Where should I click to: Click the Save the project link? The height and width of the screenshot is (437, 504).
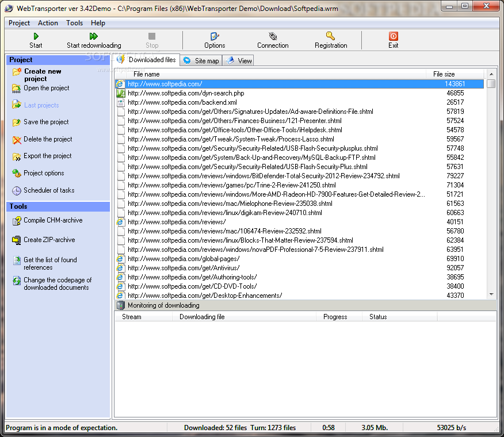(x=46, y=122)
